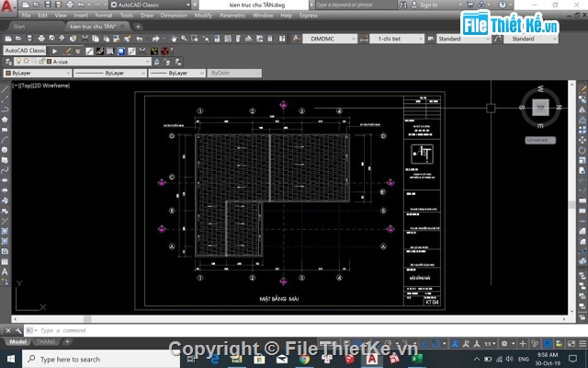Open the 1:1 annotation scale dropdown
The height and width of the screenshot is (368, 588).
[x=490, y=343]
